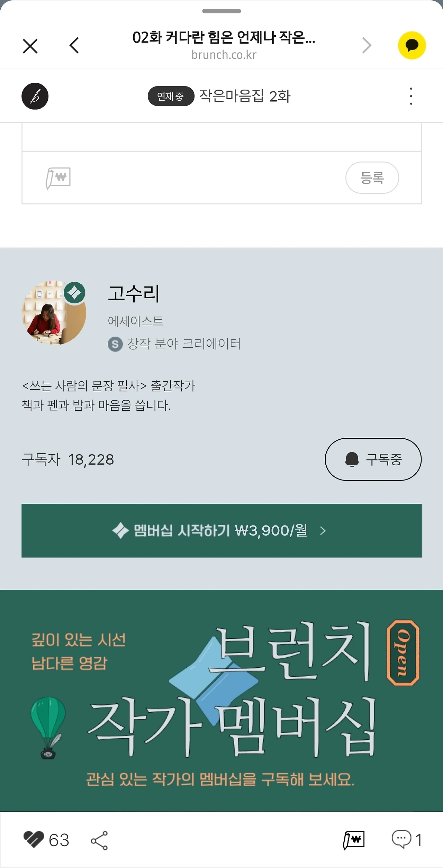Open the 작은마음집 2화 series title

245,96
